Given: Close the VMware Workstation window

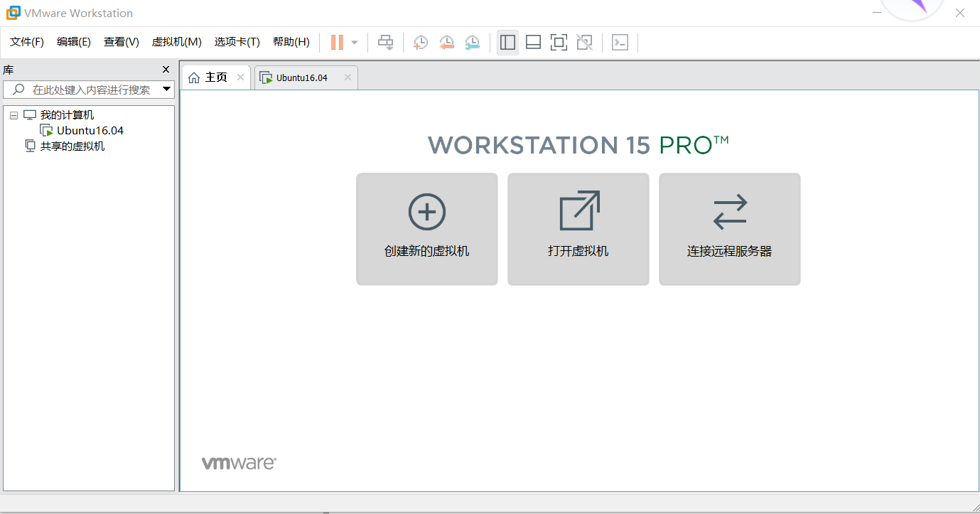Looking at the screenshot, I should [x=960, y=13].
